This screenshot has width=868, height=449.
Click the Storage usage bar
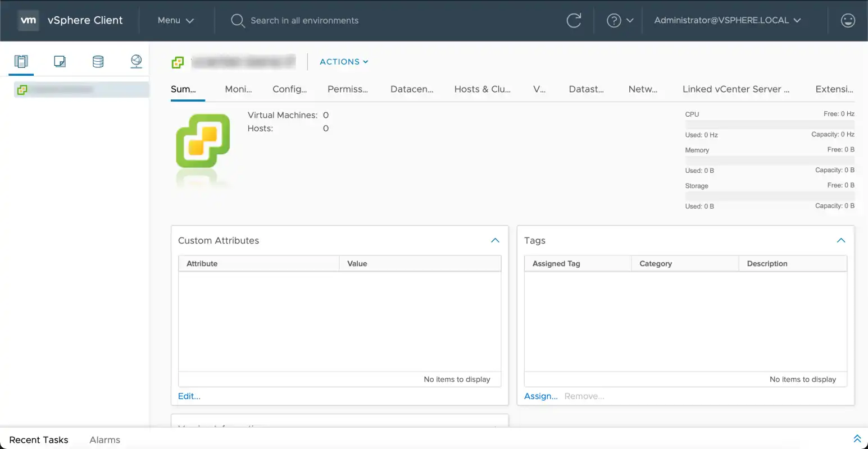tap(770, 196)
